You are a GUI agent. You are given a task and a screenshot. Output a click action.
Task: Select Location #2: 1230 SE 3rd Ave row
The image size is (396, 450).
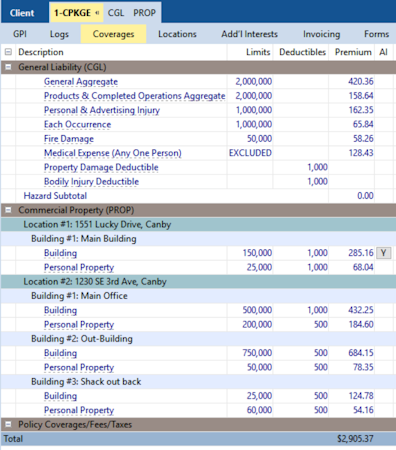point(198,282)
